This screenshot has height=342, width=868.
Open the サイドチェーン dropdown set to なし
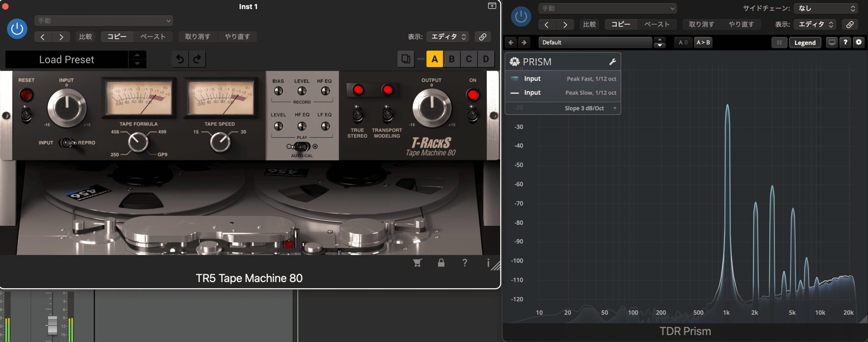(826, 8)
